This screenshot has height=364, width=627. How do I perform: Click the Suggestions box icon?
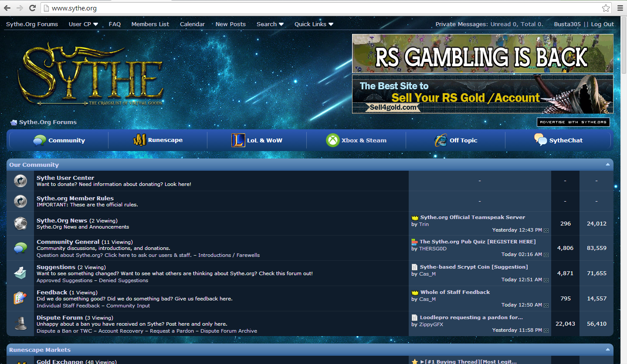pos(20,273)
